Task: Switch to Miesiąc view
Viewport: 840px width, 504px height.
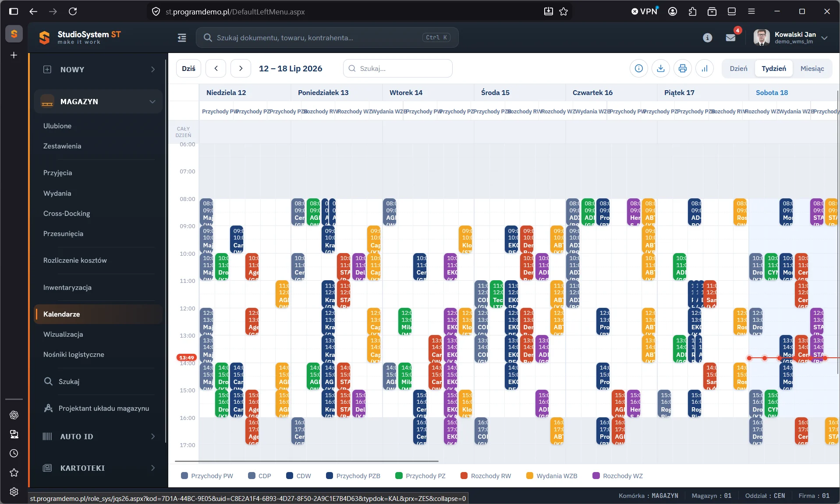Action: point(812,68)
